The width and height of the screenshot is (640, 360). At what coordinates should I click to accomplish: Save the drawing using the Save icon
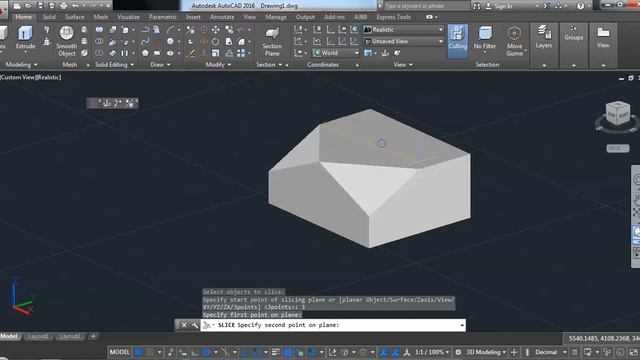[x=40, y=6]
